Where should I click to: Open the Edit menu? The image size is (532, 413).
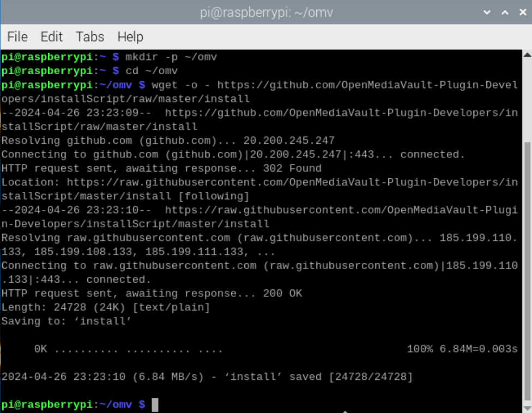52,37
